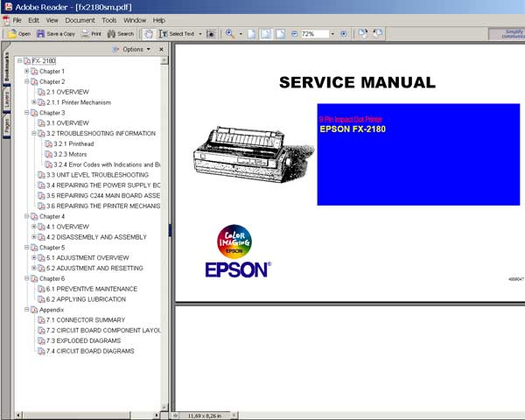The height and width of the screenshot is (420, 525).
Task: Switch to the Bookmarks side tab
Action: click(6, 66)
